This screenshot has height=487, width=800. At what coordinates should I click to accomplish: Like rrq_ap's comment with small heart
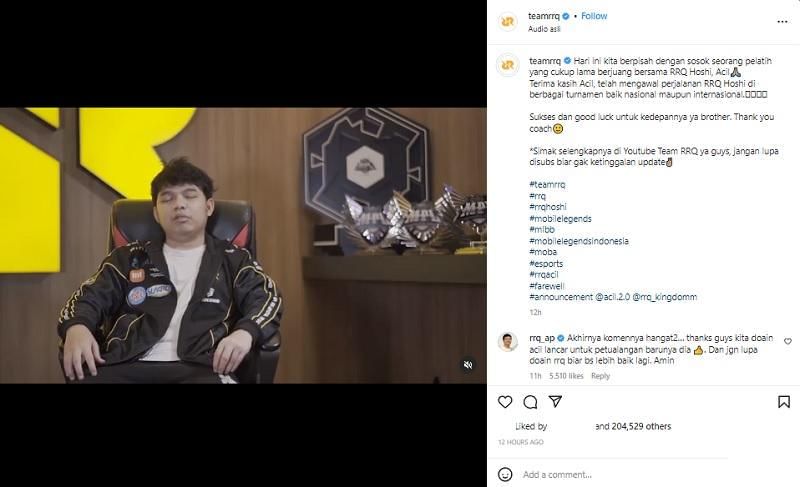point(788,341)
